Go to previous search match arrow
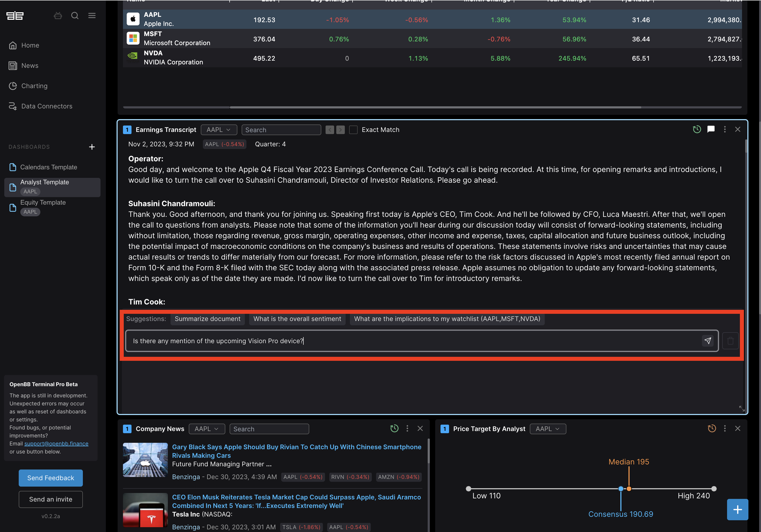Screen dimensions: 761x532 pos(330,130)
